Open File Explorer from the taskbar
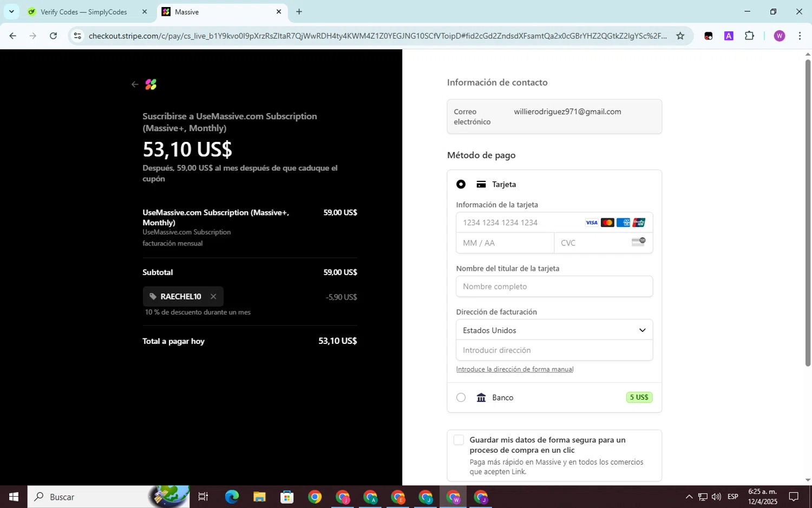 (259, 497)
